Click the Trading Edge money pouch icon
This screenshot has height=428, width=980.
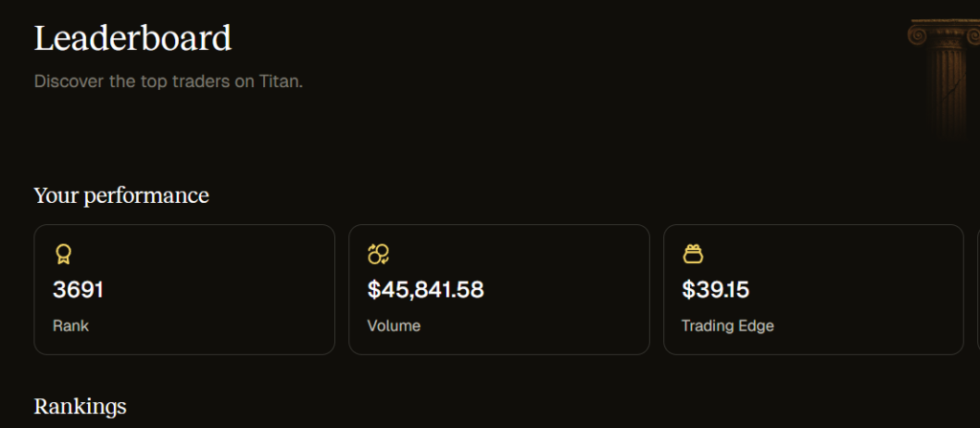click(693, 254)
